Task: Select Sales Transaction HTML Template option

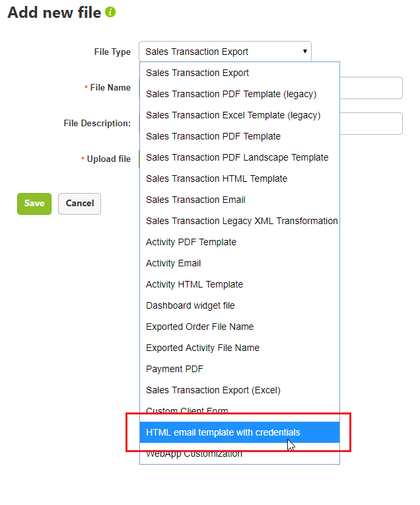Action: [216, 178]
